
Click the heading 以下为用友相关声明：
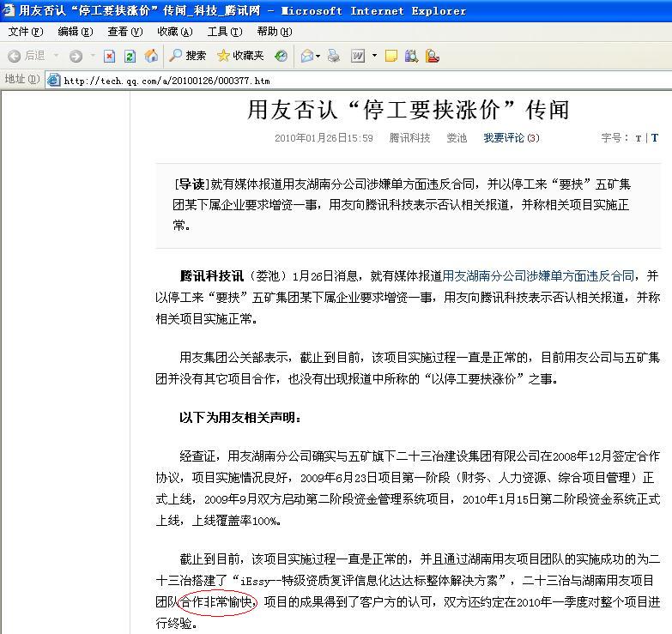[240, 417]
